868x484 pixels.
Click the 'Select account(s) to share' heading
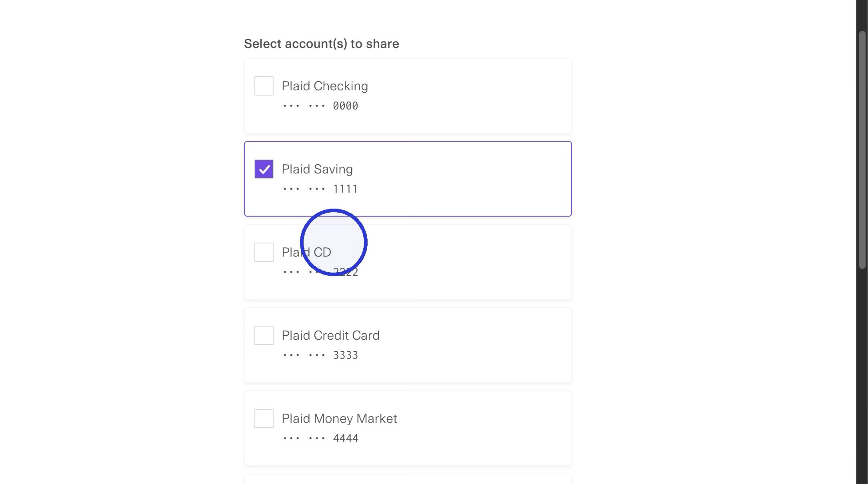pyautogui.click(x=322, y=44)
